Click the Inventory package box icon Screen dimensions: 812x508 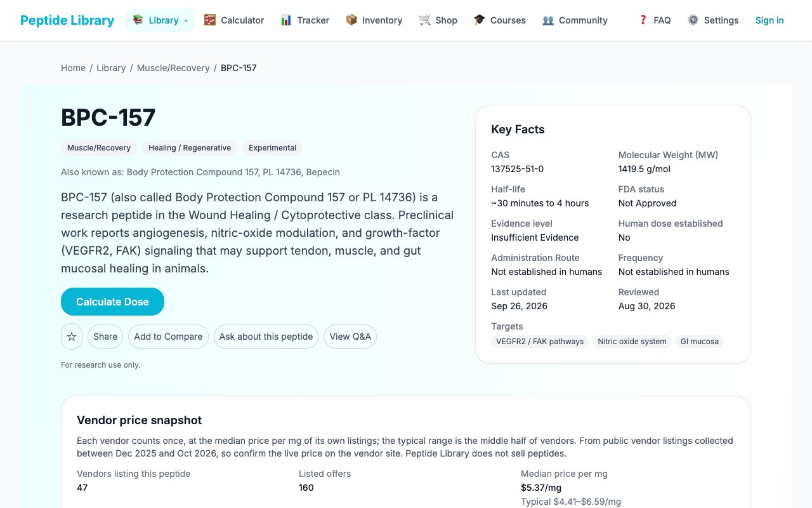[351, 20]
